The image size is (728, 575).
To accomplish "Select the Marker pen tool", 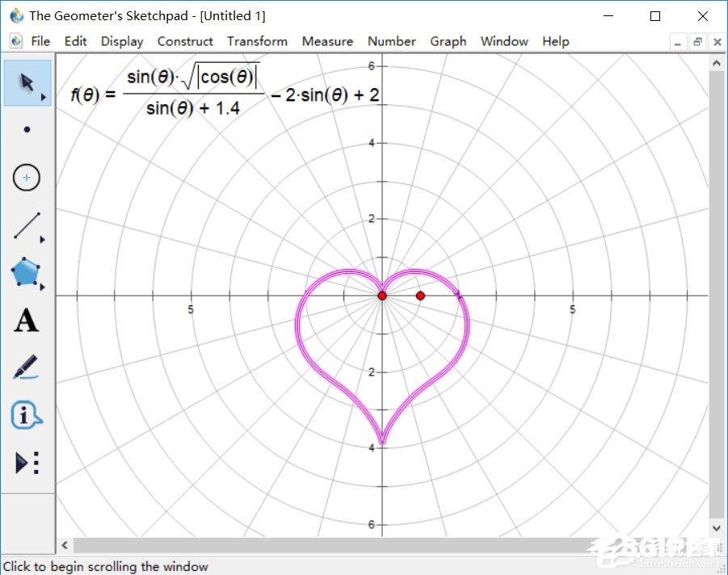I will coord(26,367).
